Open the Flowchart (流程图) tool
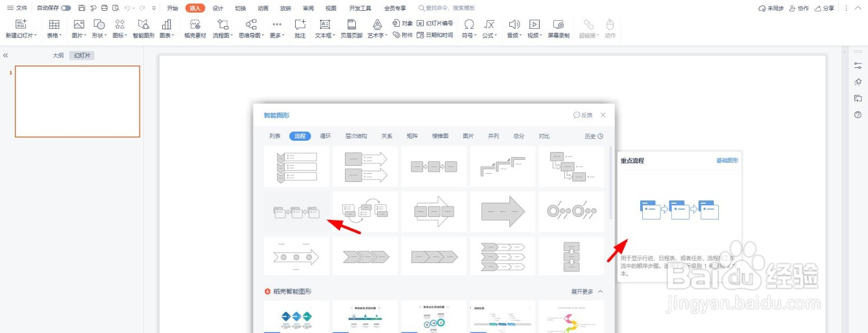The height and width of the screenshot is (333, 868). pyautogui.click(x=222, y=24)
